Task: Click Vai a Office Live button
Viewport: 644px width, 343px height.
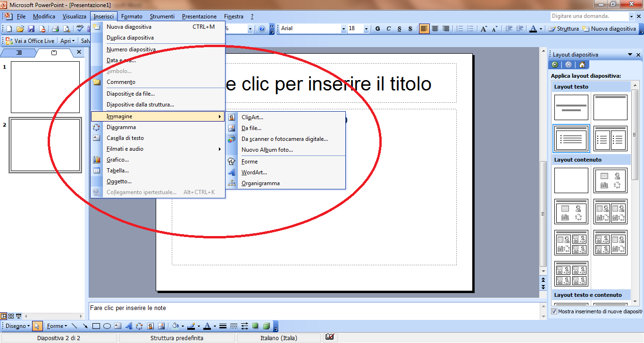Action: click(30, 41)
